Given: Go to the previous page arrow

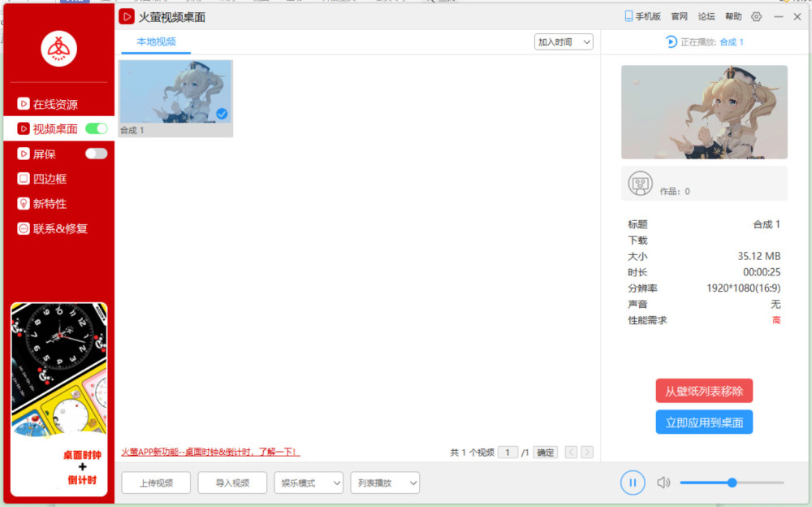Looking at the screenshot, I should [571, 452].
